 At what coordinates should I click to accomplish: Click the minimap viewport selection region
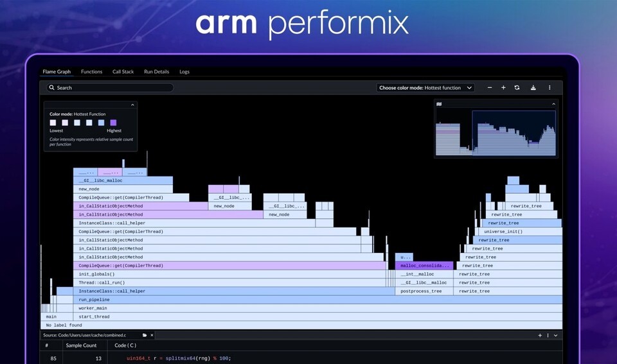coord(514,133)
